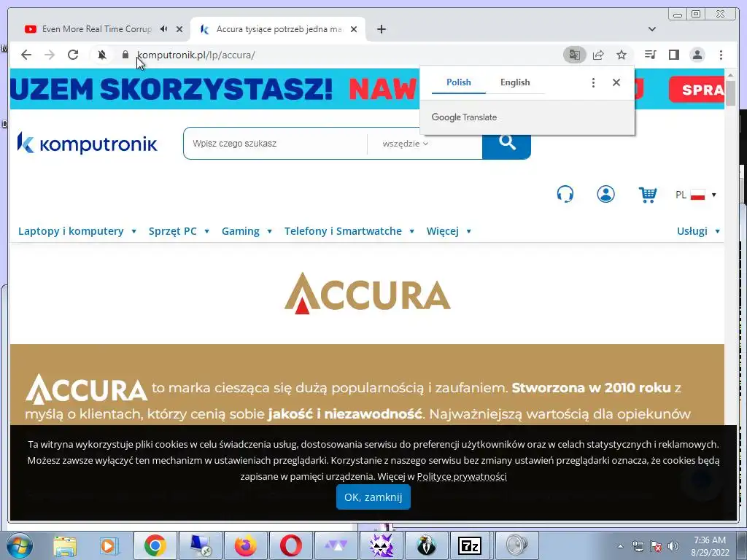Image resolution: width=747 pixels, height=560 pixels.
Task: Close the Even More Real Time Corruption tab
Action: [179, 29]
